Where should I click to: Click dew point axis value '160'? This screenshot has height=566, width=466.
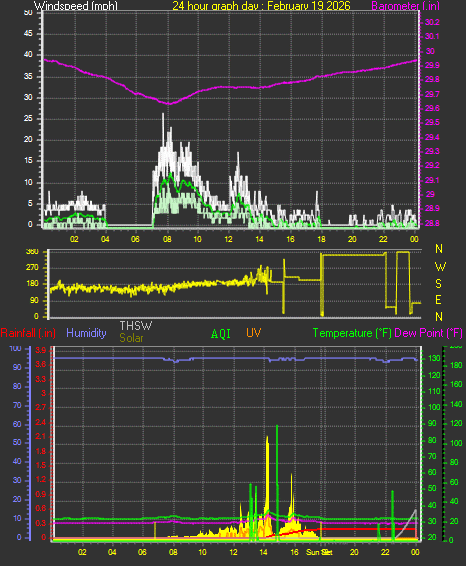[457, 384]
